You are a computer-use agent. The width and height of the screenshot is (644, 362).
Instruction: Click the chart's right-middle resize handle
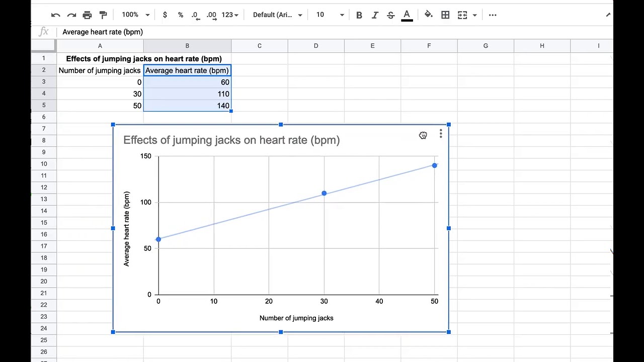click(449, 228)
